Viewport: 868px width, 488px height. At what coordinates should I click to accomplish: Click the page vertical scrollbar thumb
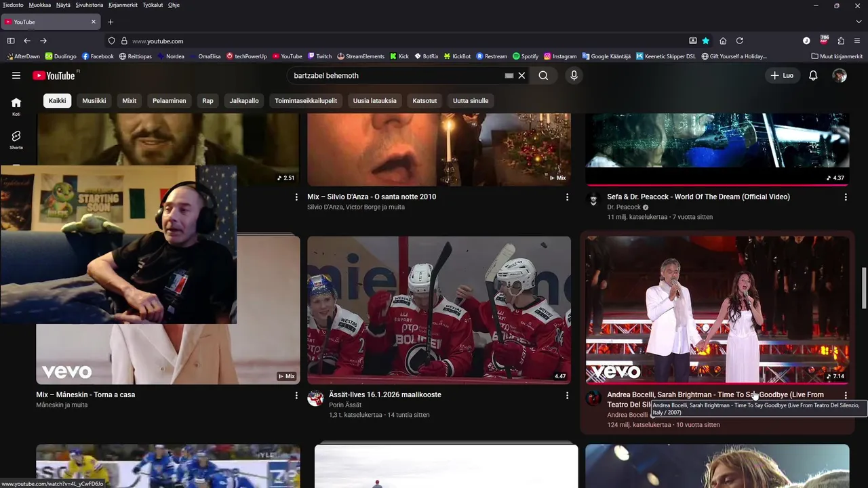tap(864, 288)
